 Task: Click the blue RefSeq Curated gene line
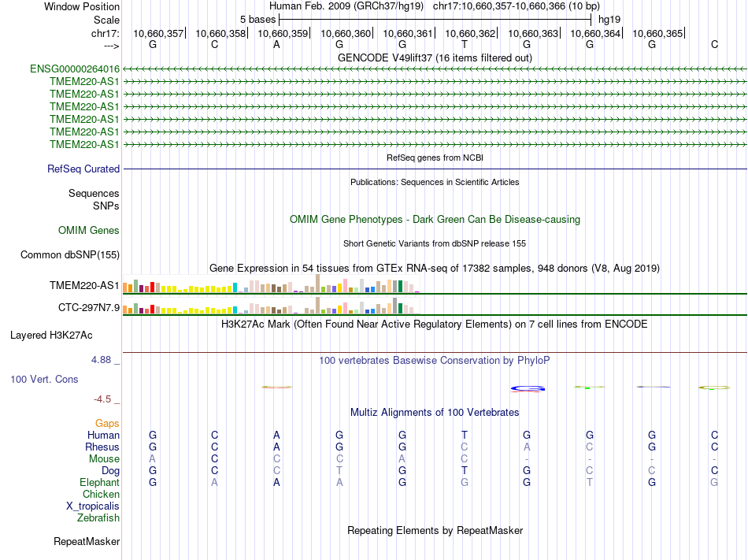tap(435, 169)
